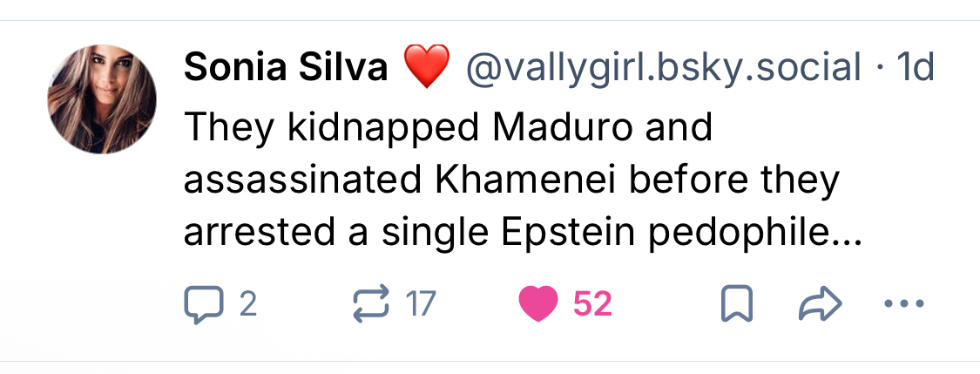
Task: Open Sonia Silva's profile picture
Action: pos(101,99)
